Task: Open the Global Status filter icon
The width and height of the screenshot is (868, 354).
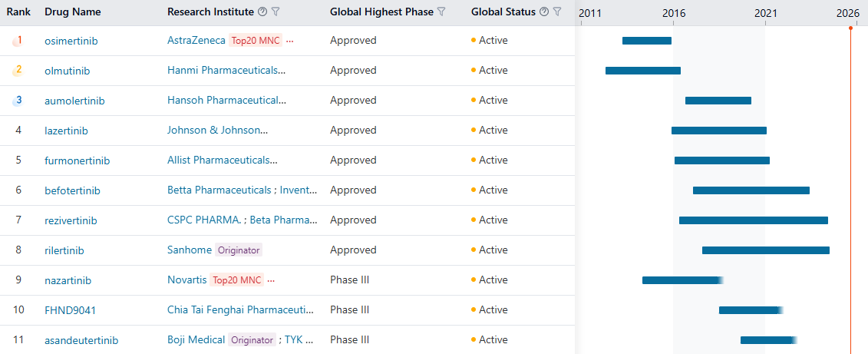Action: coord(557,12)
